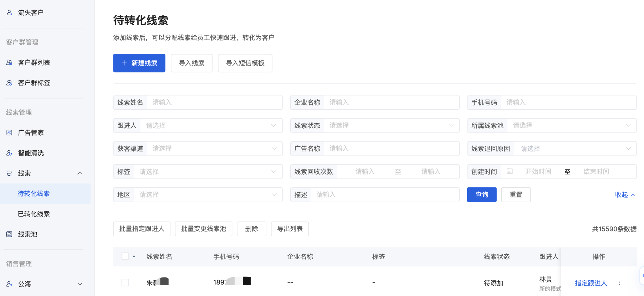Viewport: 644px width, 296px height.
Task: Open the select-all dropdown arrow in header
Action: pyautogui.click(x=134, y=256)
